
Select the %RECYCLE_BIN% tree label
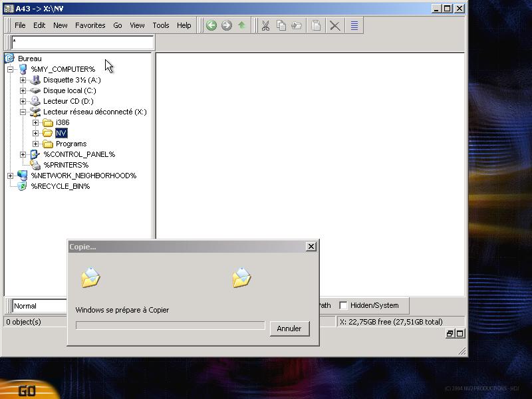point(61,186)
